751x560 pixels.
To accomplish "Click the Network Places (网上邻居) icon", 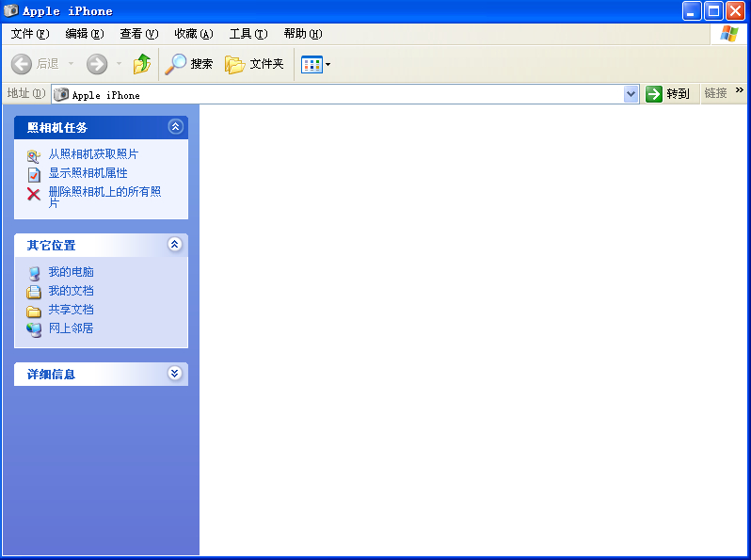I will tap(34, 329).
